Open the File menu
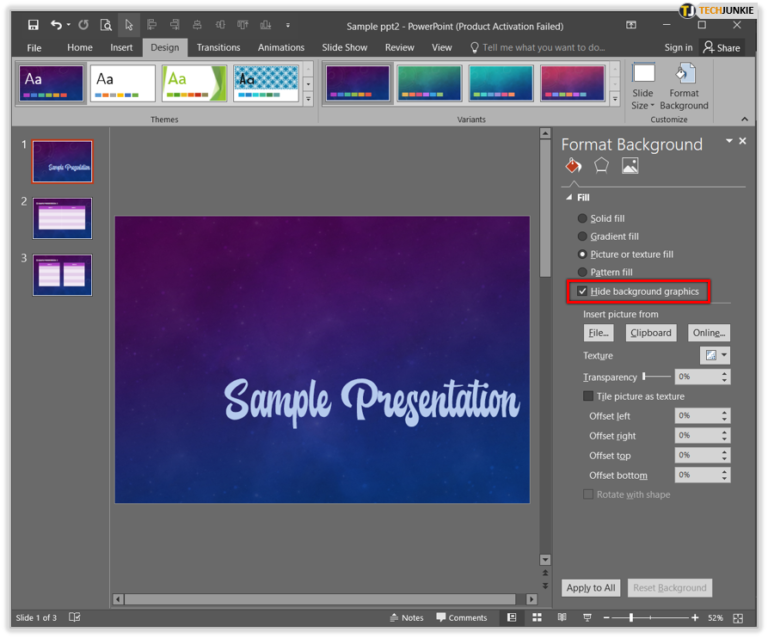Viewport: 768px width, 638px height. pos(34,47)
